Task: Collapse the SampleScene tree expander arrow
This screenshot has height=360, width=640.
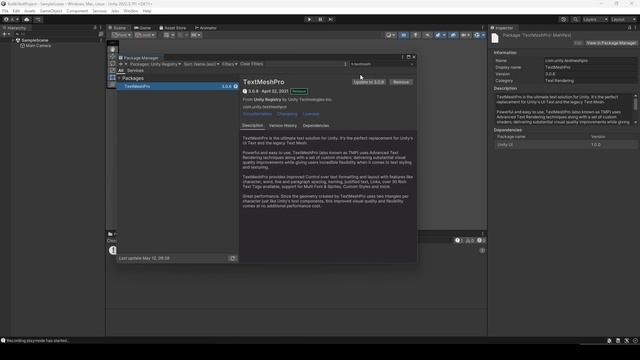Action: (13, 40)
